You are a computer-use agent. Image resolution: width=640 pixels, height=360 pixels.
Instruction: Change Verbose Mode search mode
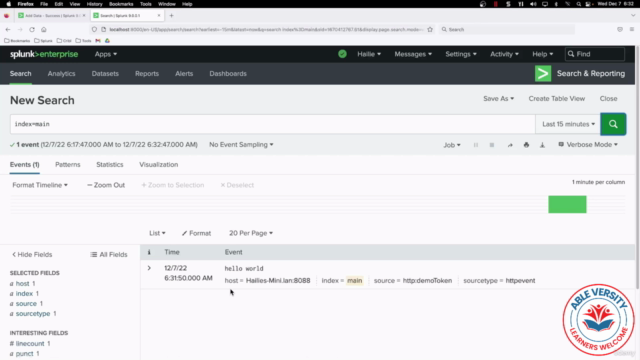(x=588, y=144)
